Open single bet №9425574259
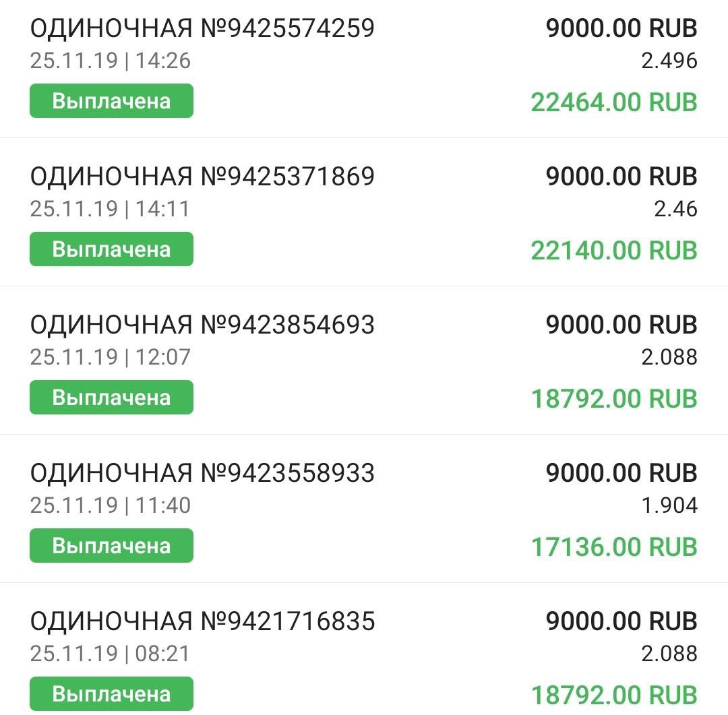Viewport: 728px width, 715px height. pos(202,28)
